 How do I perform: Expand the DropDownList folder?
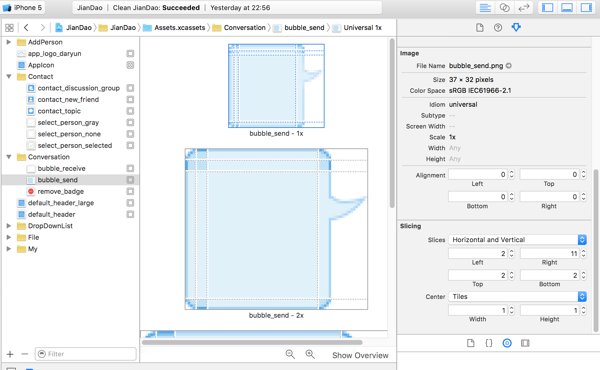(x=8, y=226)
